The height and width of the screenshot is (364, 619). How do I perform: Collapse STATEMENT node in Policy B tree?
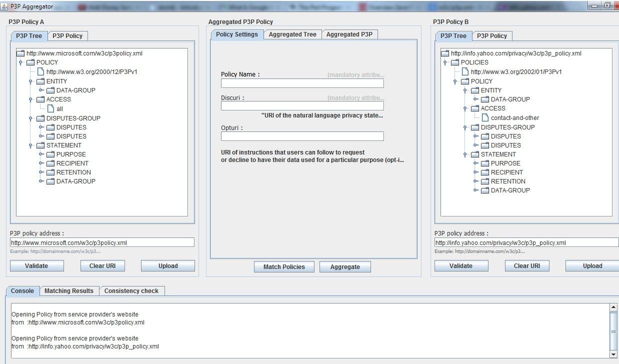point(465,154)
